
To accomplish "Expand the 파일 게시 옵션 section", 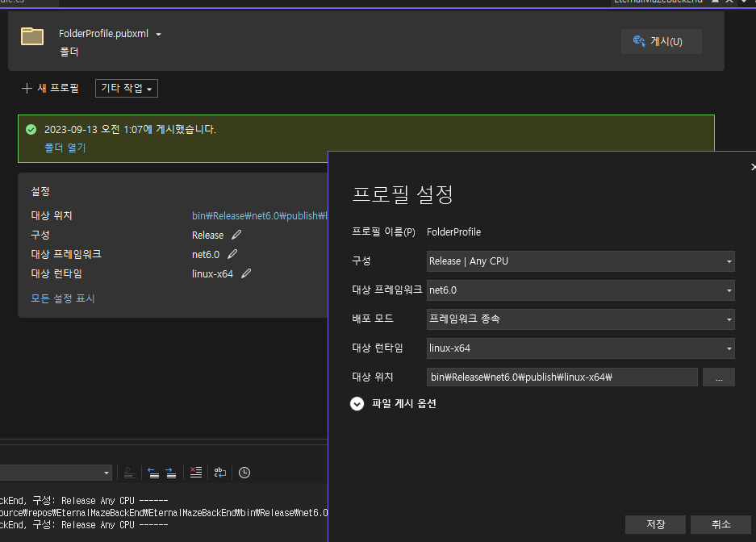I will 357,404.
